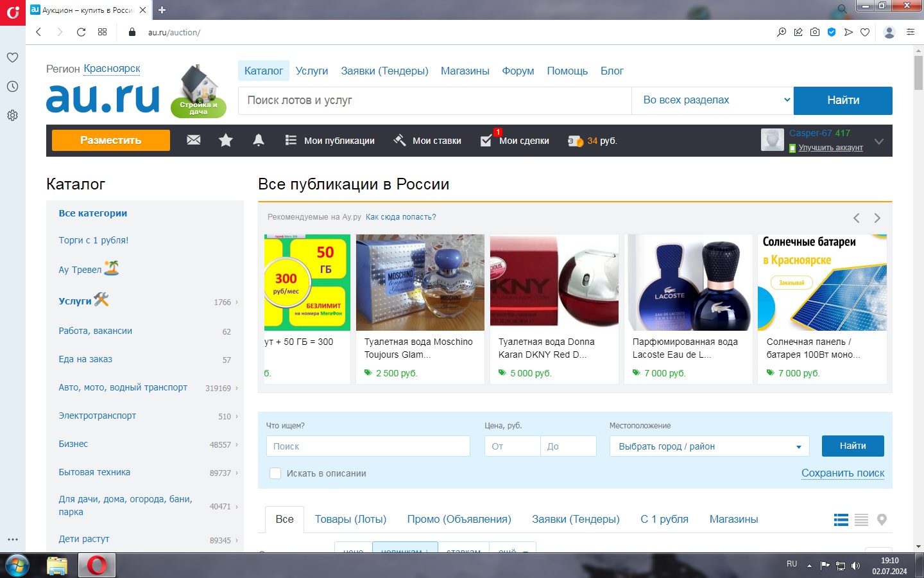Focus price До input field
Viewport: 924px width, 578px height.
(x=569, y=446)
